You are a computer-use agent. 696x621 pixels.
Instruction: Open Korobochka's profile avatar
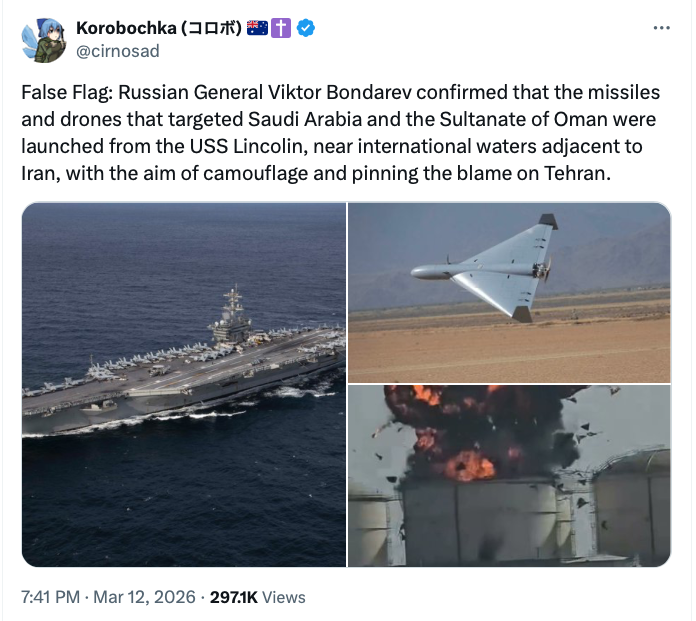(43, 39)
